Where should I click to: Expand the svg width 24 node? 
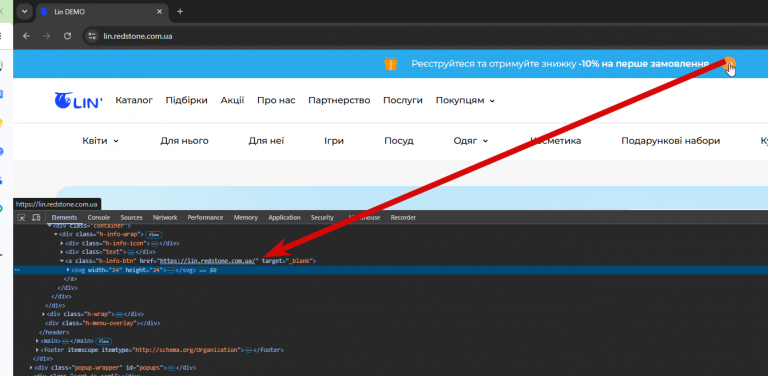point(68,270)
